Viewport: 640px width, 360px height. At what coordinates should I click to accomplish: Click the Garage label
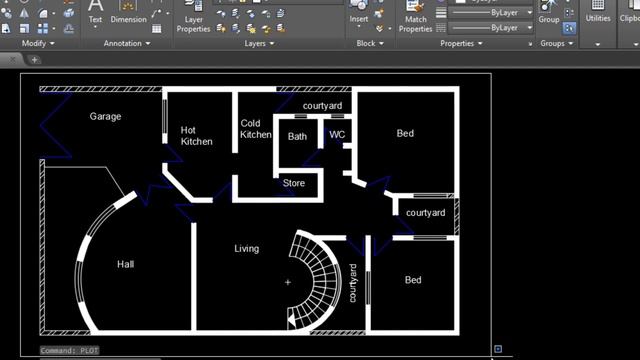point(105,116)
